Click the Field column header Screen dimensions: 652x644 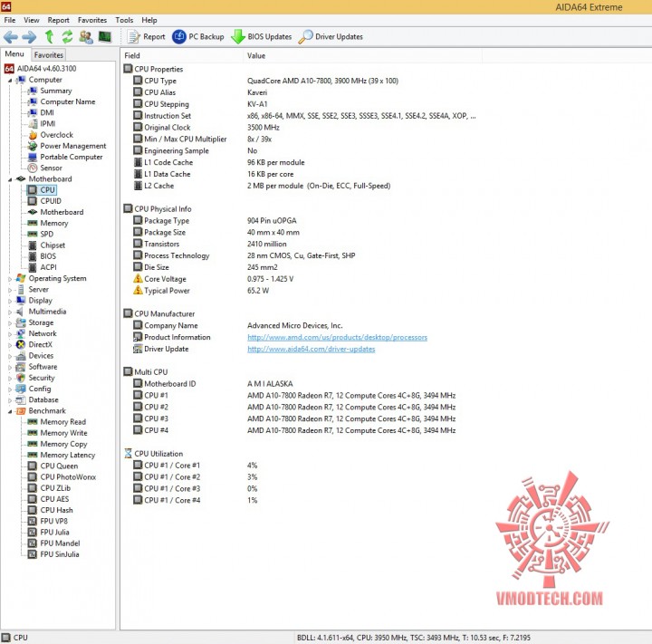click(x=181, y=56)
